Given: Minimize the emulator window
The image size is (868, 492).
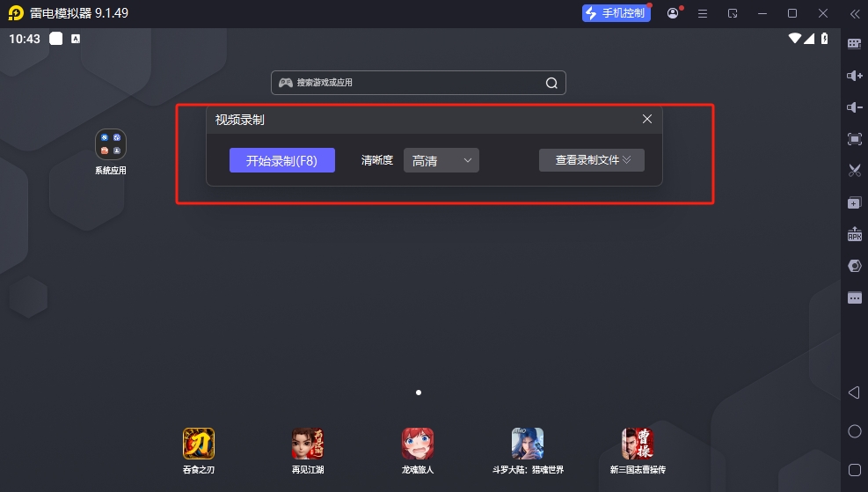Looking at the screenshot, I should click(x=762, y=13).
